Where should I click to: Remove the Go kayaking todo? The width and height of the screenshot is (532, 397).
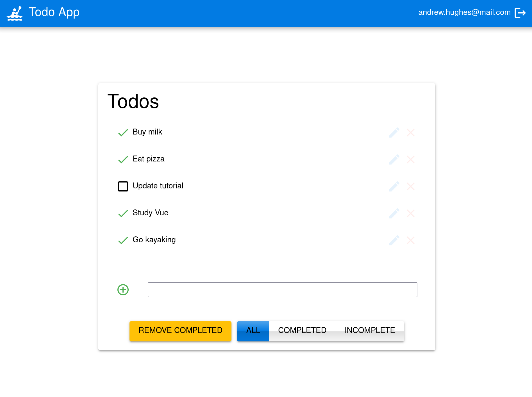coord(410,240)
